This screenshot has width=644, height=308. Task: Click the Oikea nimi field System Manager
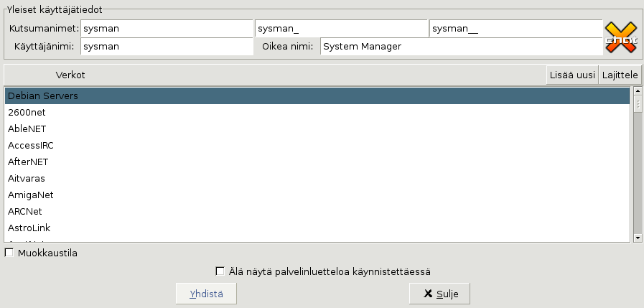coord(461,47)
